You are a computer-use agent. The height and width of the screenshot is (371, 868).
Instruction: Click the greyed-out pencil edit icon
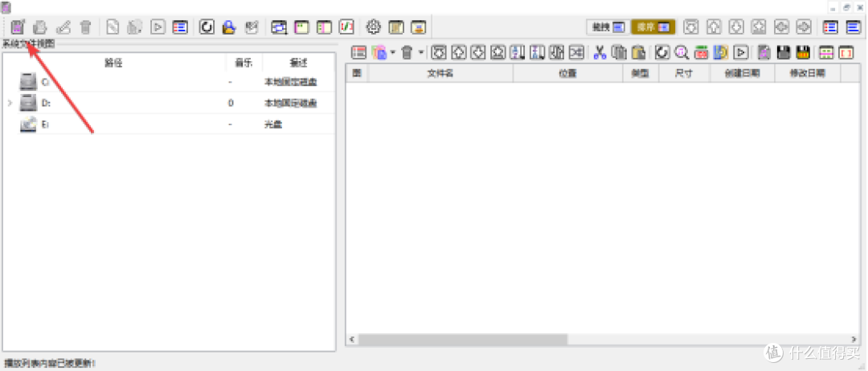[x=63, y=26]
